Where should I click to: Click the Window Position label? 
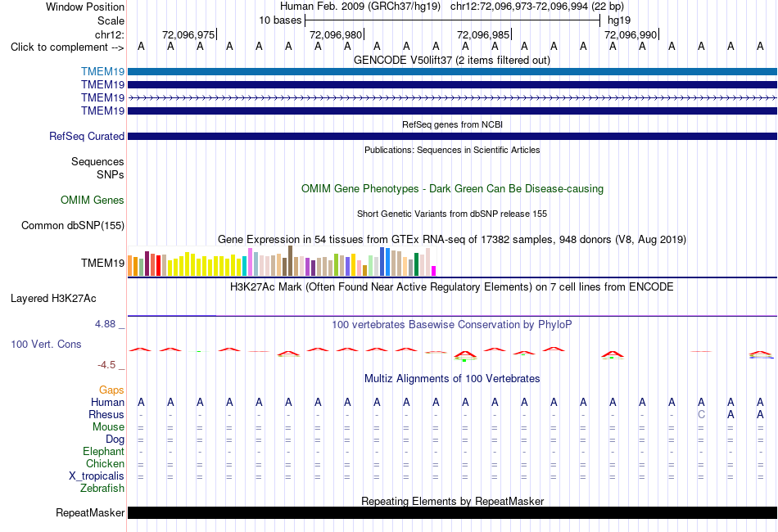[x=85, y=7]
